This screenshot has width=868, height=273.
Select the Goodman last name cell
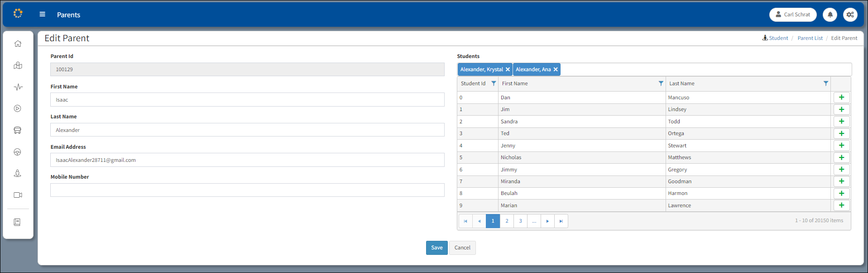(749, 181)
